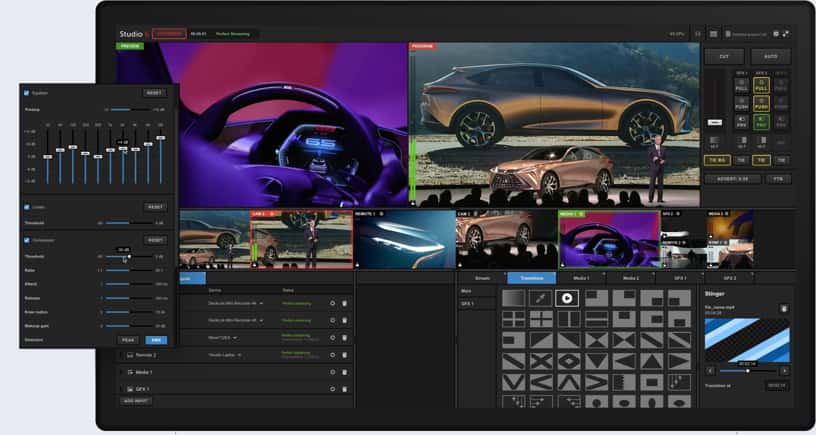816x435 pixels.
Task: Toggle GFX 1 PULL button
Action: point(742,86)
